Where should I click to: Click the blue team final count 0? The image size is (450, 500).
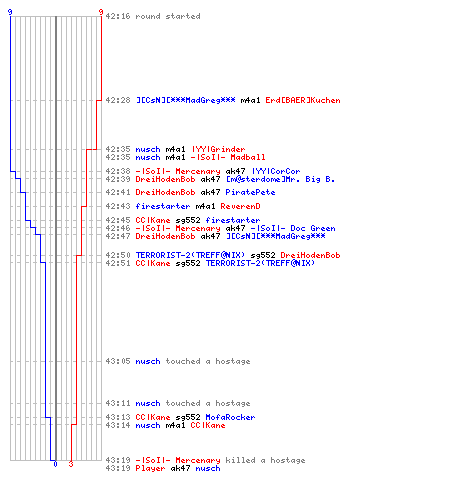(55, 464)
